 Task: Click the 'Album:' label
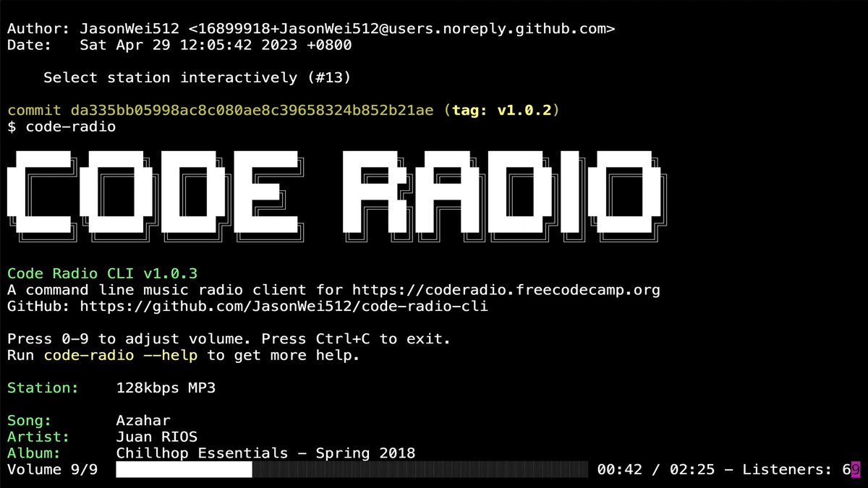click(34, 453)
